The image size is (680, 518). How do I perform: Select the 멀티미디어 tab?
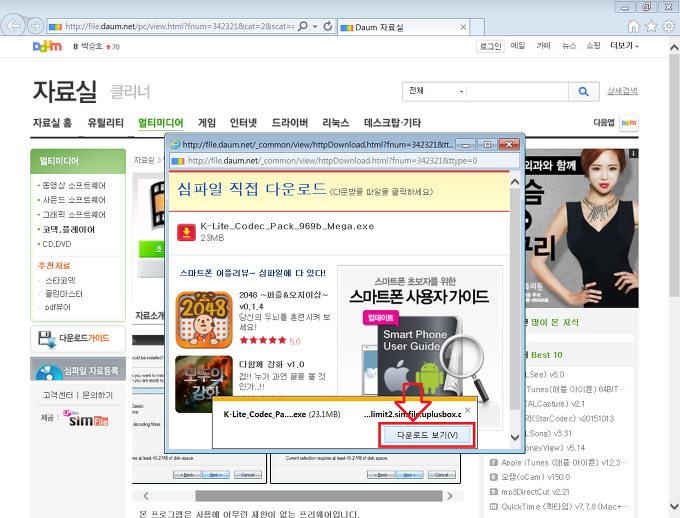tap(160, 123)
